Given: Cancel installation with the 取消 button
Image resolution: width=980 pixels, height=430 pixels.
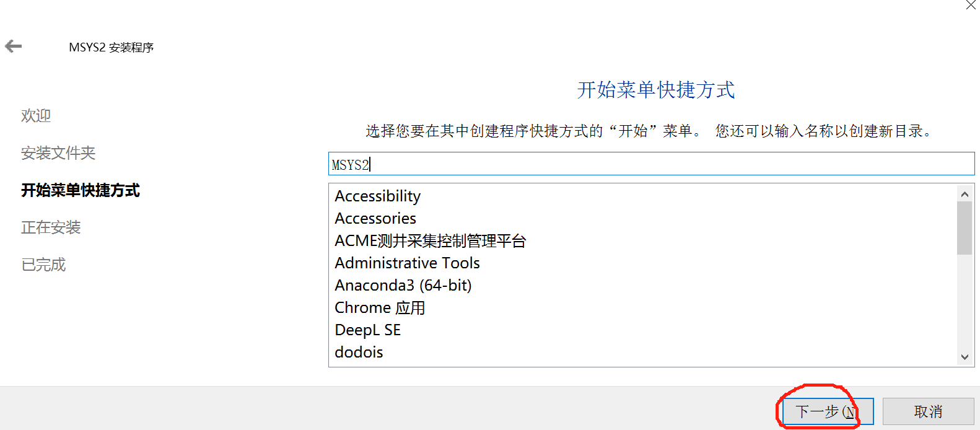Looking at the screenshot, I should click(x=928, y=411).
